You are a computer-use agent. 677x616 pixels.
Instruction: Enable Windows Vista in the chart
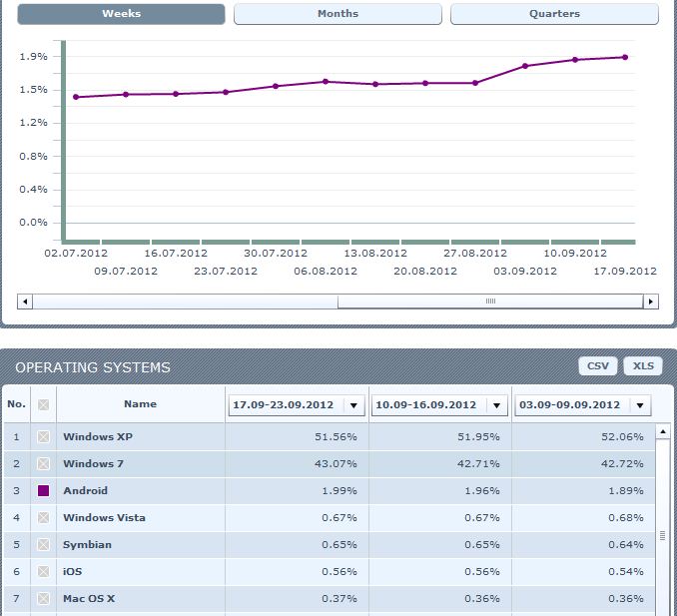pos(43,518)
